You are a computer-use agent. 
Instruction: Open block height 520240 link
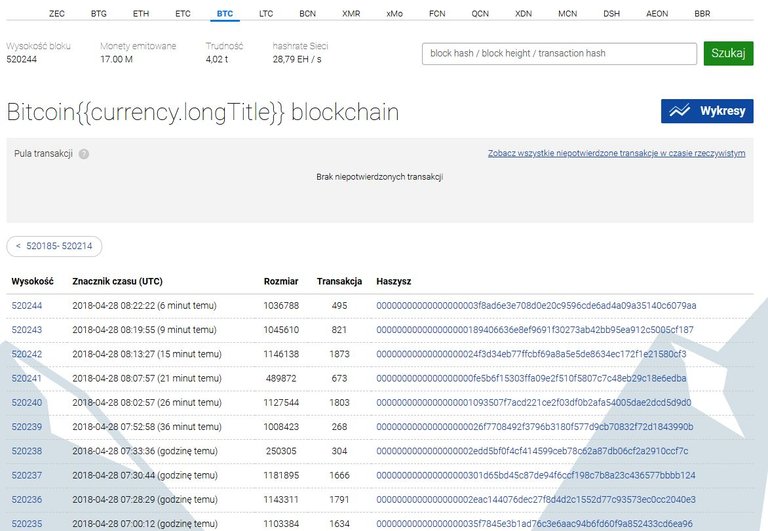(x=27, y=403)
